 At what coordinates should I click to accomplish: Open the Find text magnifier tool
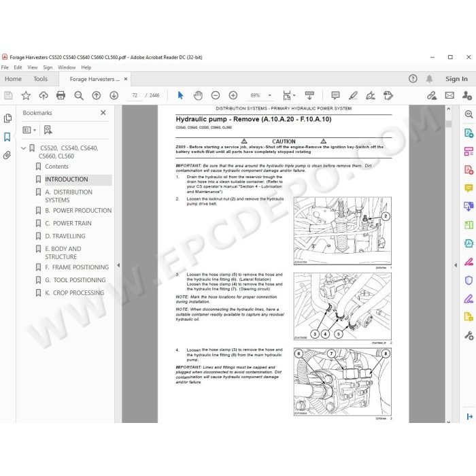(x=79, y=96)
